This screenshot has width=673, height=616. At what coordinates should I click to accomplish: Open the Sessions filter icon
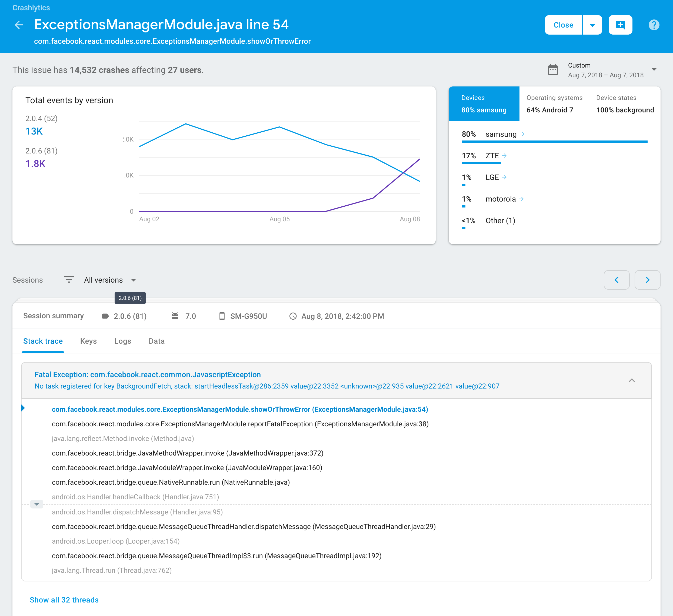(x=69, y=280)
